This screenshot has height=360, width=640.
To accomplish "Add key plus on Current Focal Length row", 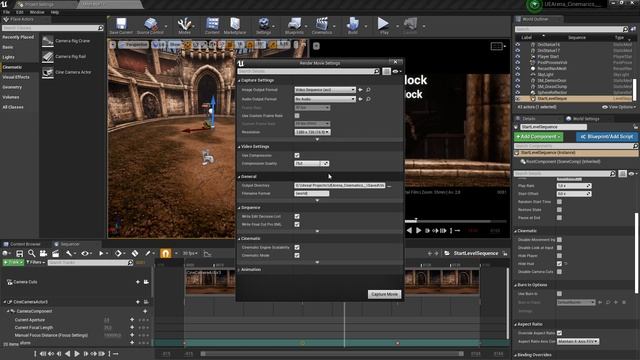I will pyautogui.click(x=132, y=327).
